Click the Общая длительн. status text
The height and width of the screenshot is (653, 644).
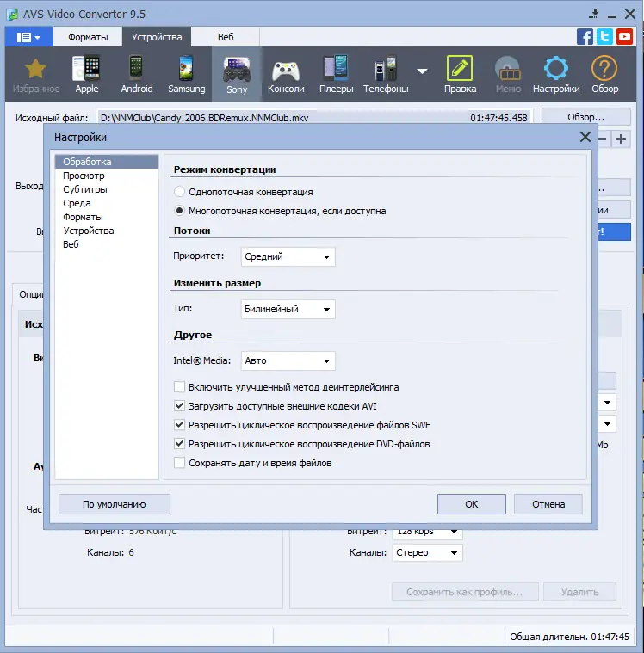pyautogui.click(x=569, y=637)
